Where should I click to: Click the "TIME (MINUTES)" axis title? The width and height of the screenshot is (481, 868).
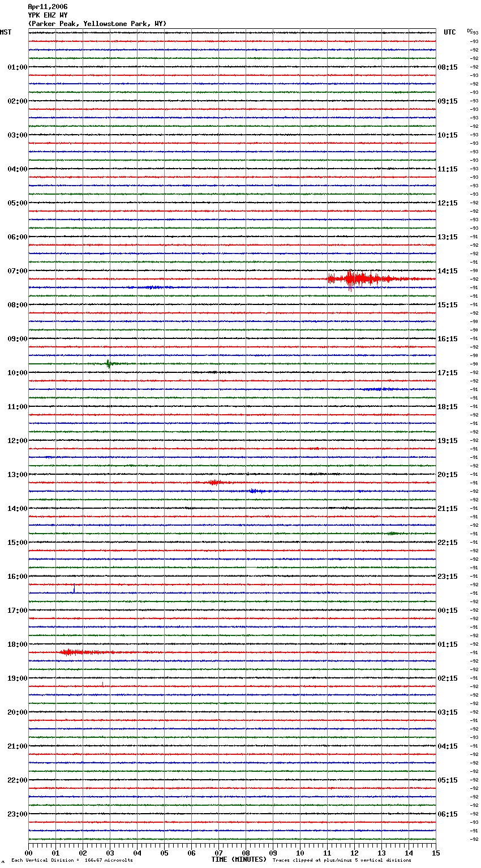[x=239, y=860]
